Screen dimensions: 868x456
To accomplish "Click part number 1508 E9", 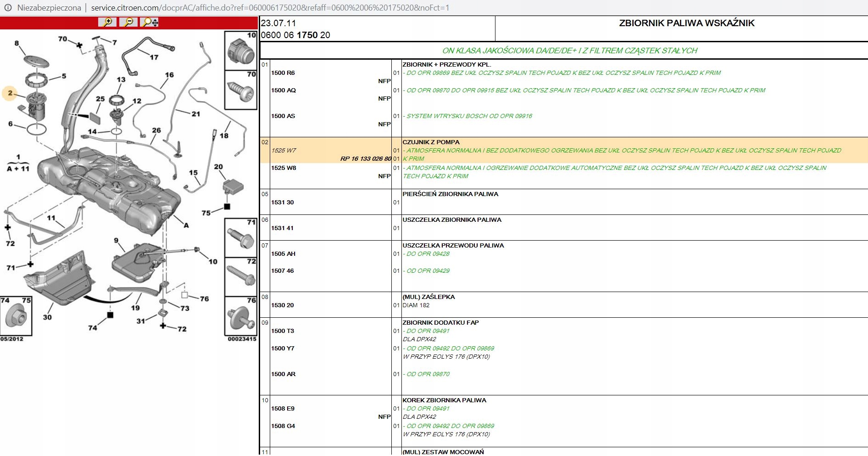I will click(283, 408).
